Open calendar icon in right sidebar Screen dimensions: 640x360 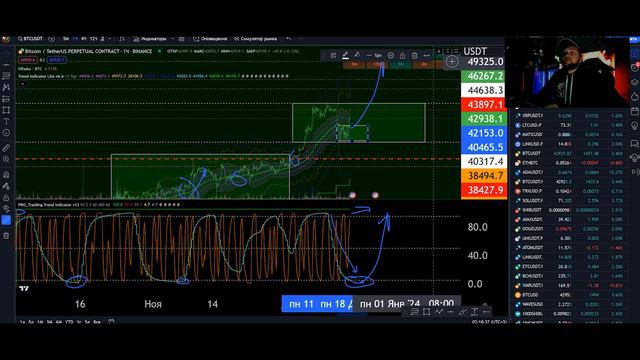click(x=635, y=111)
